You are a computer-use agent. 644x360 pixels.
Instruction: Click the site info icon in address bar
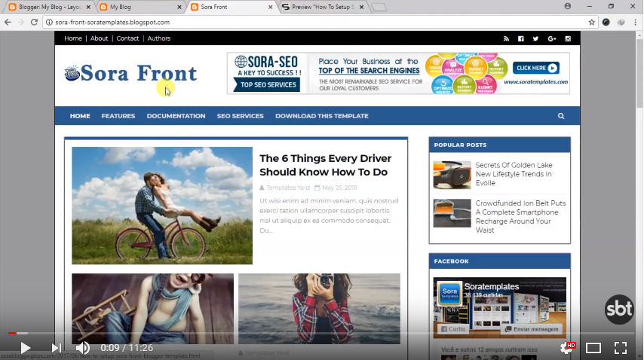point(49,22)
